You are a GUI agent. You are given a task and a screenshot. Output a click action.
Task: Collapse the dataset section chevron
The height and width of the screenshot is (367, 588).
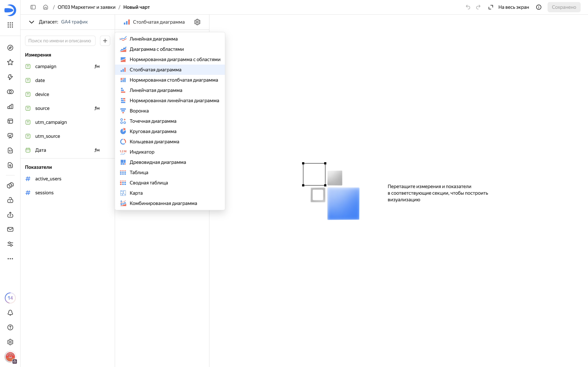click(32, 22)
